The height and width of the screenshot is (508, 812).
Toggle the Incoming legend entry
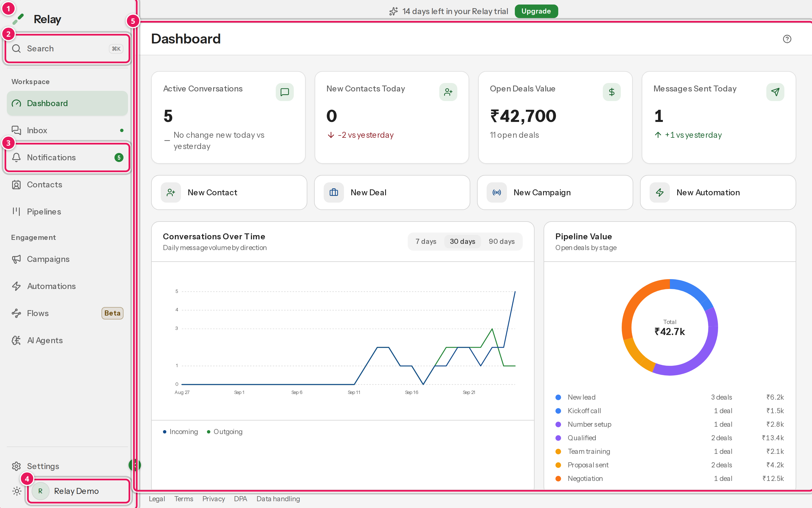(x=180, y=432)
